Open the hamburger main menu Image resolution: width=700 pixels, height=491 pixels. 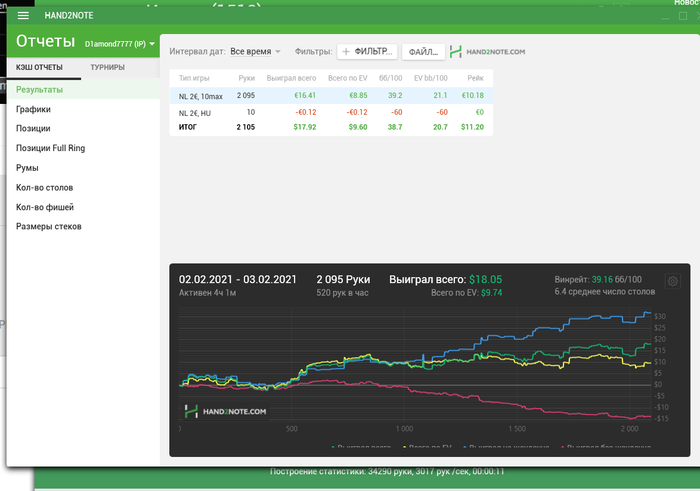pos(23,16)
